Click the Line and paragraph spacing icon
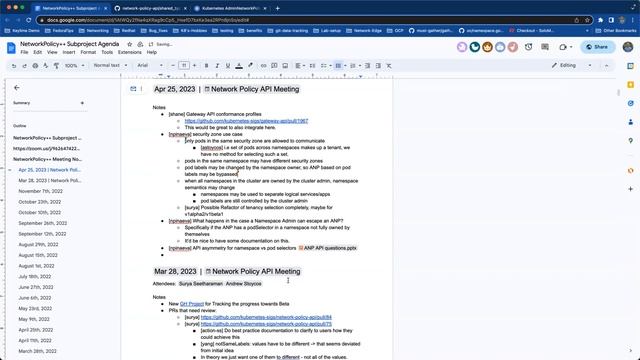 click(x=312, y=66)
